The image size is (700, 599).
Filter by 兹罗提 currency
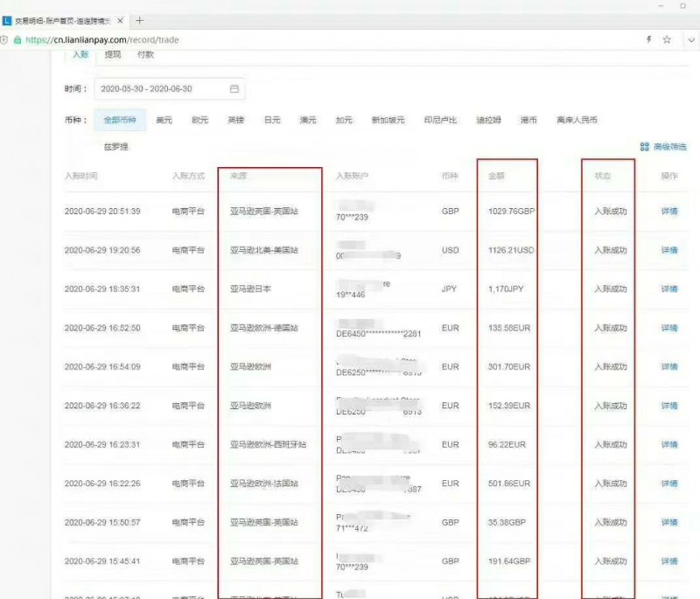coord(116,147)
